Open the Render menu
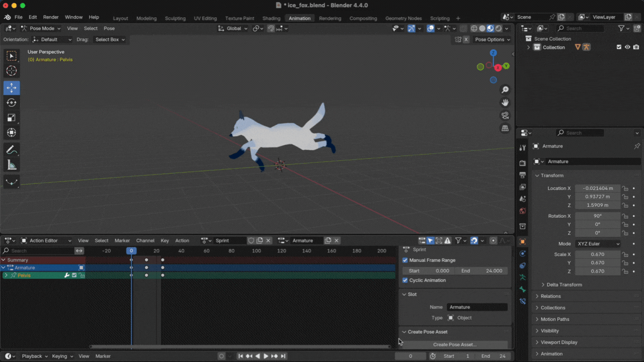This screenshot has height=362, width=644. tap(50, 17)
